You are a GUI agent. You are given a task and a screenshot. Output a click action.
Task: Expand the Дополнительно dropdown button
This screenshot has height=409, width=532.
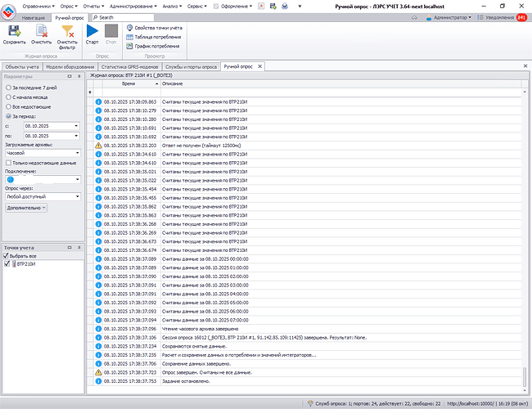tap(25, 208)
